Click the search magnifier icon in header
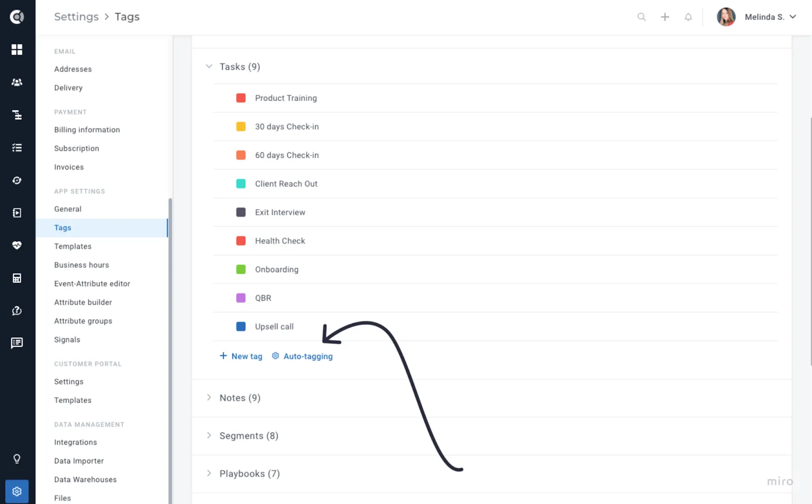The width and height of the screenshot is (812, 504). (641, 17)
